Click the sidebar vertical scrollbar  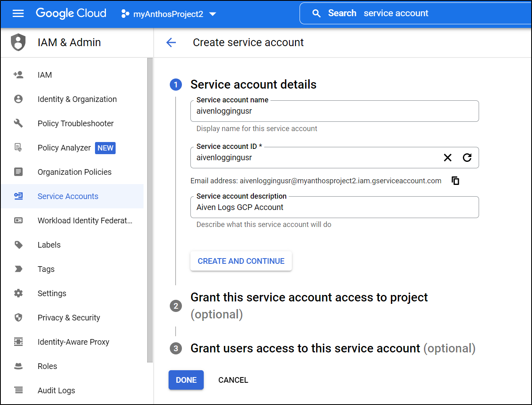click(x=150, y=210)
